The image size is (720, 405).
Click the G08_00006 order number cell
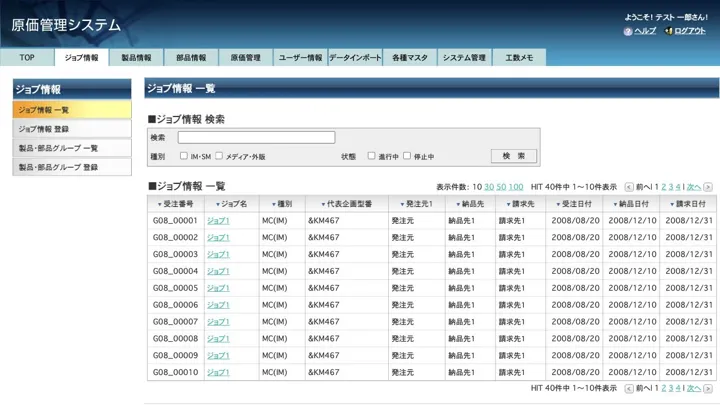click(x=175, y=305)
